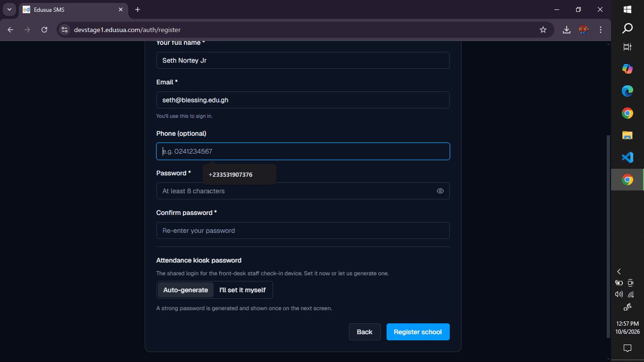Bookmark this page with the star icon
The width and height of the screenshot is (644, 362).
(x=543, y=30)
